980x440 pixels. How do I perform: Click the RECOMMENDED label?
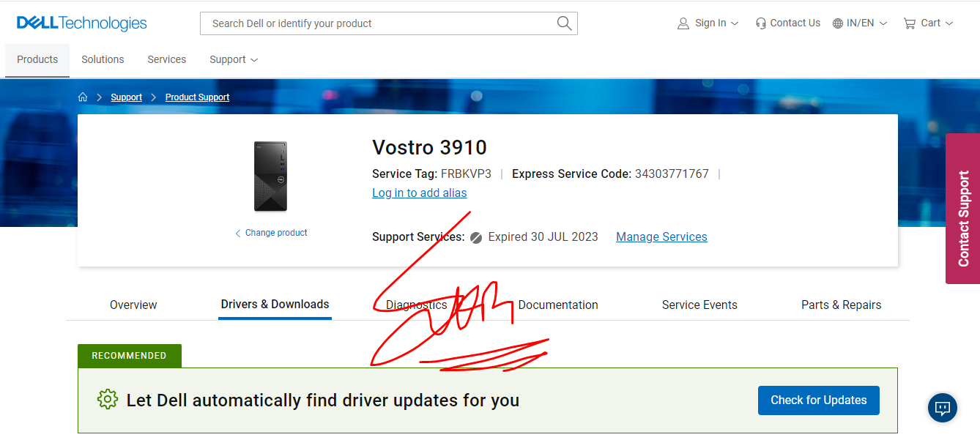pos(129,356)
